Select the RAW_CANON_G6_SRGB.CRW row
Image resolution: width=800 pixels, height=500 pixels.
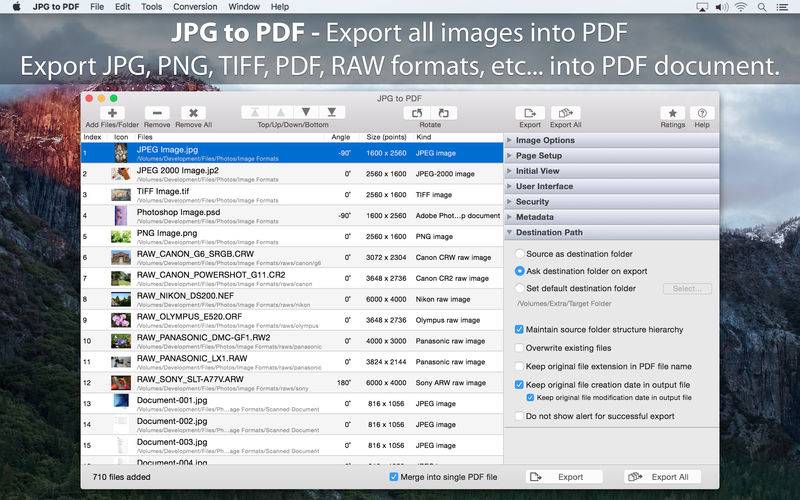[x=292, y=258]
